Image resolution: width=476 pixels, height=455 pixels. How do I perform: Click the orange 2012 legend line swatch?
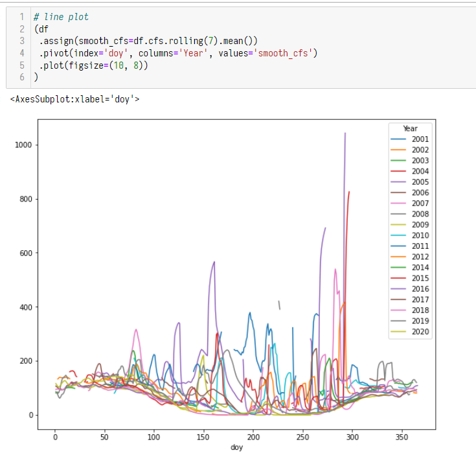pyautogui.click(x=398, y=257)
